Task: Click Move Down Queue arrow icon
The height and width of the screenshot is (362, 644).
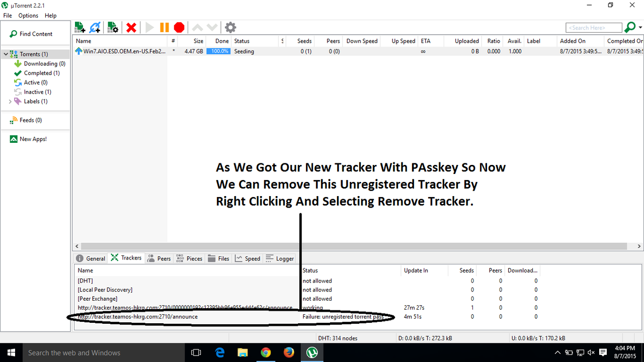Action: [212, 28]
